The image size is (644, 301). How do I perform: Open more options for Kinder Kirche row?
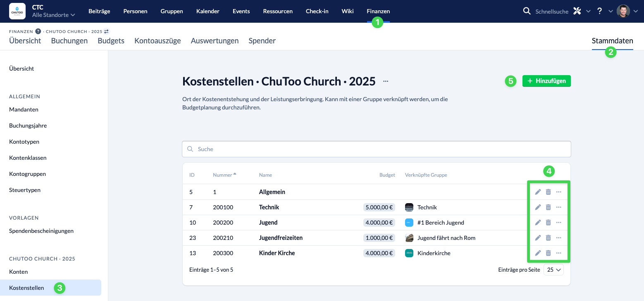[558, 253]
